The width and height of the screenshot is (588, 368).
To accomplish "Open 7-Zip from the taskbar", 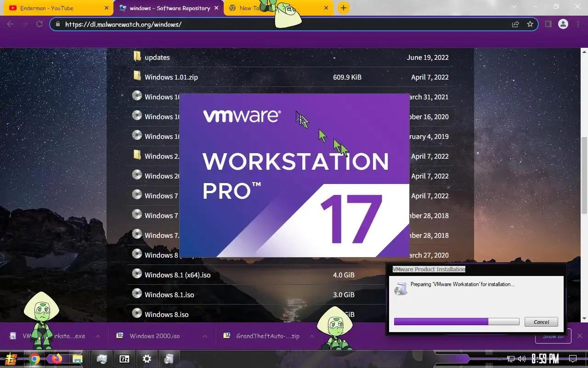I will tap(124, 359).
